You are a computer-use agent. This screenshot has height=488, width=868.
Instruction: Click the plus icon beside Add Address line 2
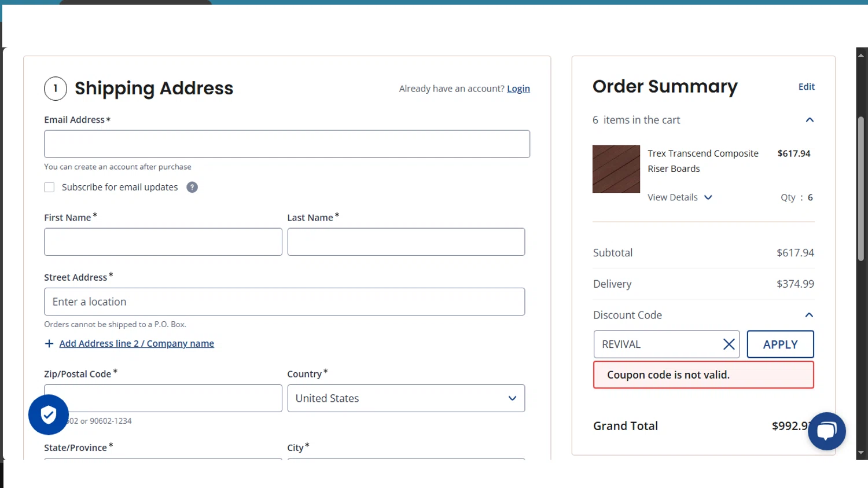[x=49, y=344]
